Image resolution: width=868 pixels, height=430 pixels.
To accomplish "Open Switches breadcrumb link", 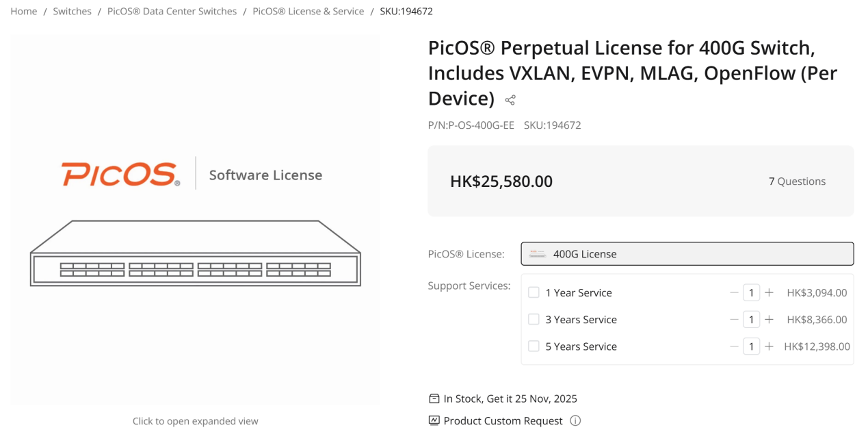I will (72, 12).
